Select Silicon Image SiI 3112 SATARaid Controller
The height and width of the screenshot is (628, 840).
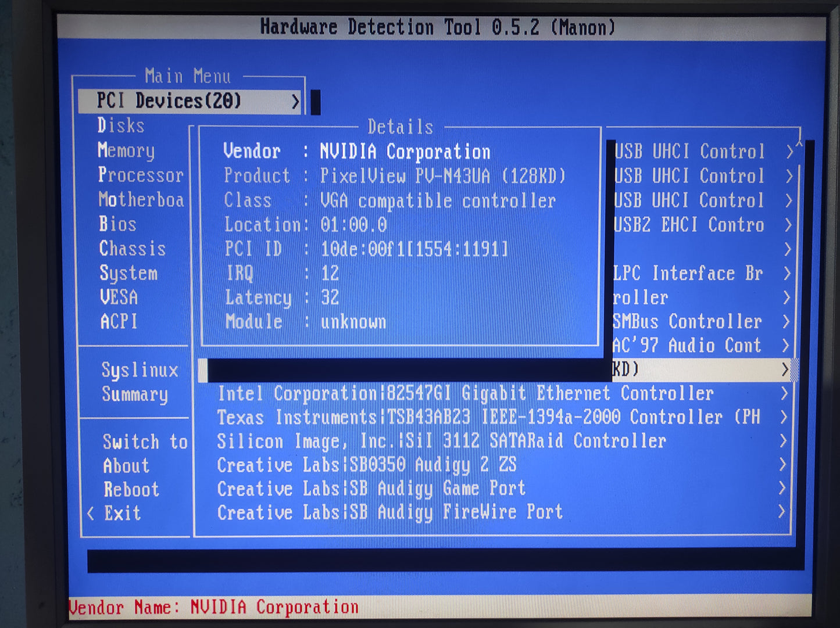441,442
